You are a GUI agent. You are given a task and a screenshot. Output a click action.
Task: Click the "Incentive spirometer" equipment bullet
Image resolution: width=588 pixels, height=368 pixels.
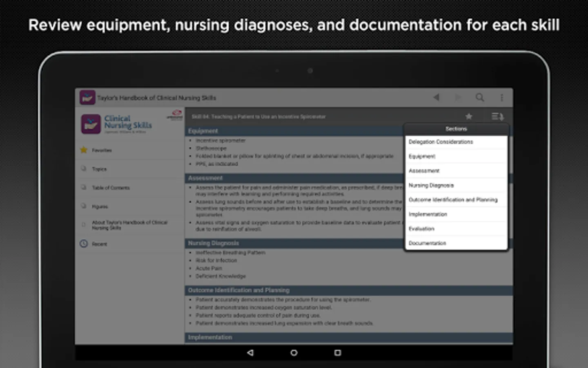tap(220, 140)
